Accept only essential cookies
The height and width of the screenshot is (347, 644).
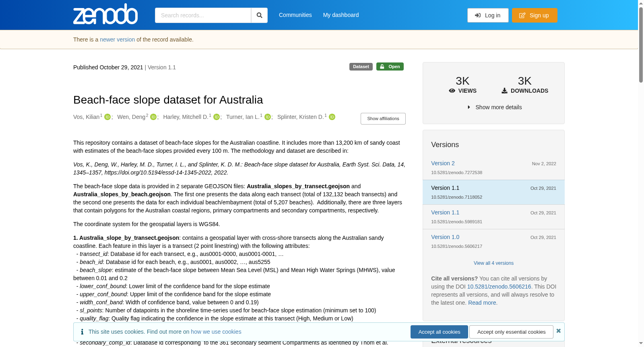pyautogui.click(x=511, y=332)
